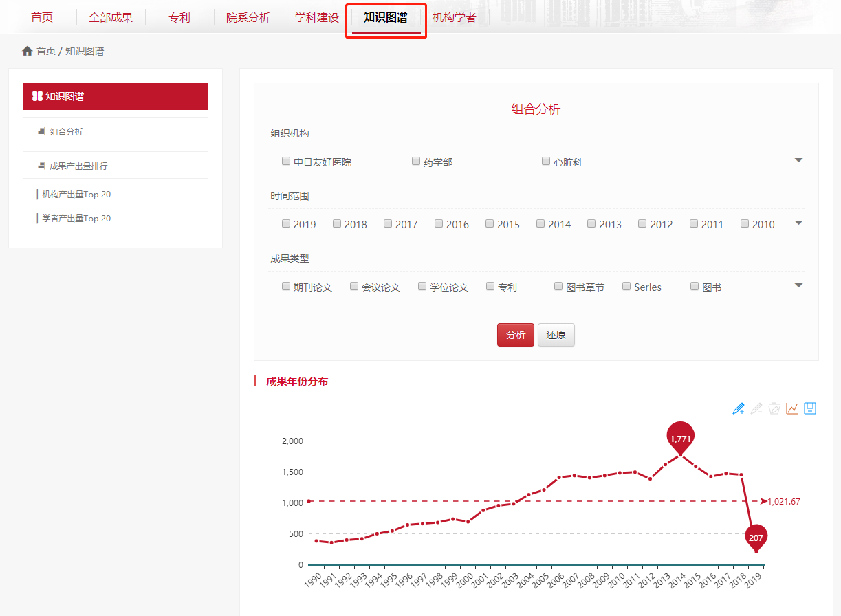Click the home icon in breadcrumb

tap(28, 51)
